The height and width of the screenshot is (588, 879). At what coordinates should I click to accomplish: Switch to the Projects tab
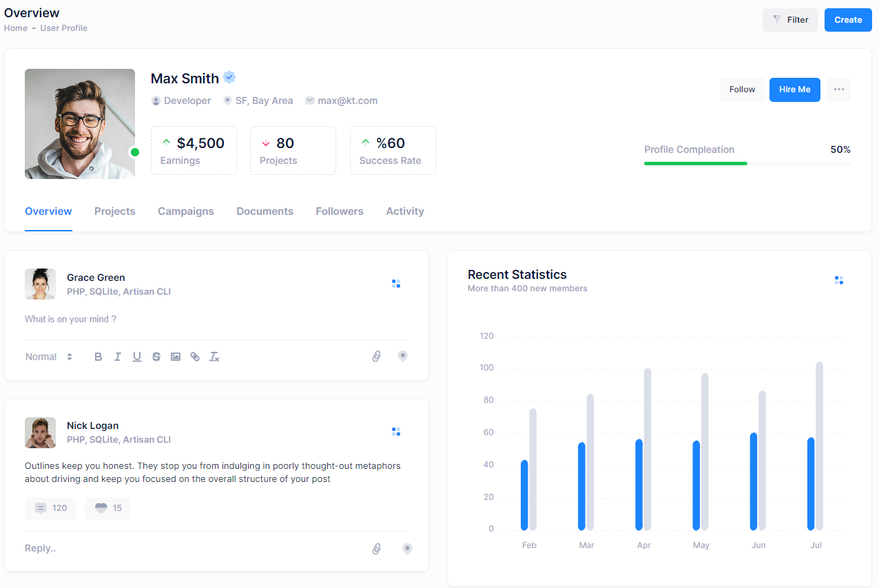[x=114, y=211]
